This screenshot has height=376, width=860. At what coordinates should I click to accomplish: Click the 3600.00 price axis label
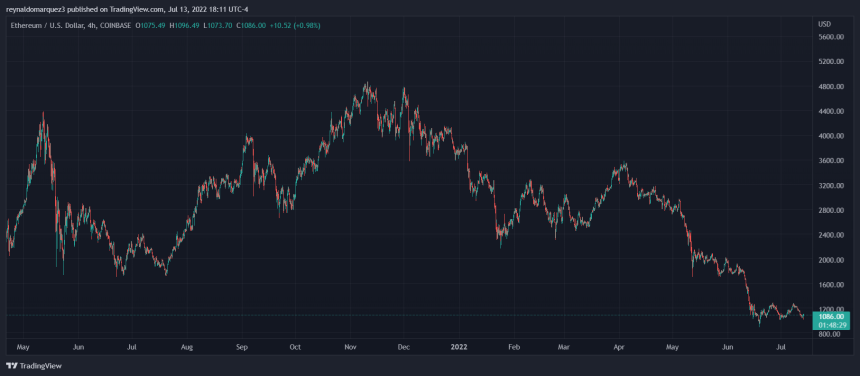point(830,161)
